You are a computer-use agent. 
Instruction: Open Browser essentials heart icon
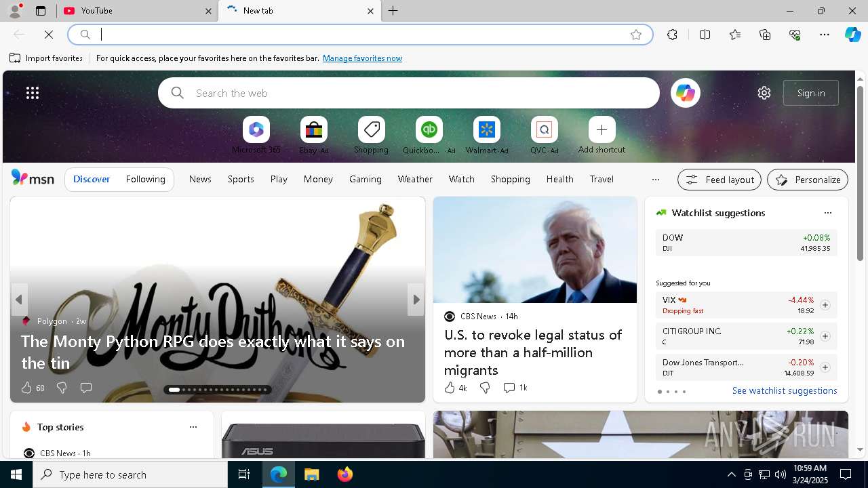tap(795, 35)
